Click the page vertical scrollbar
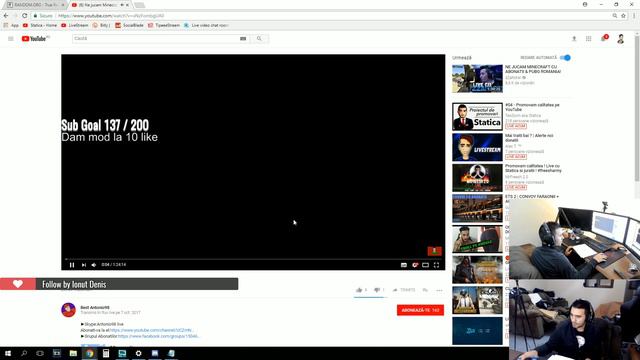640x360 pixels. (637, 108)
